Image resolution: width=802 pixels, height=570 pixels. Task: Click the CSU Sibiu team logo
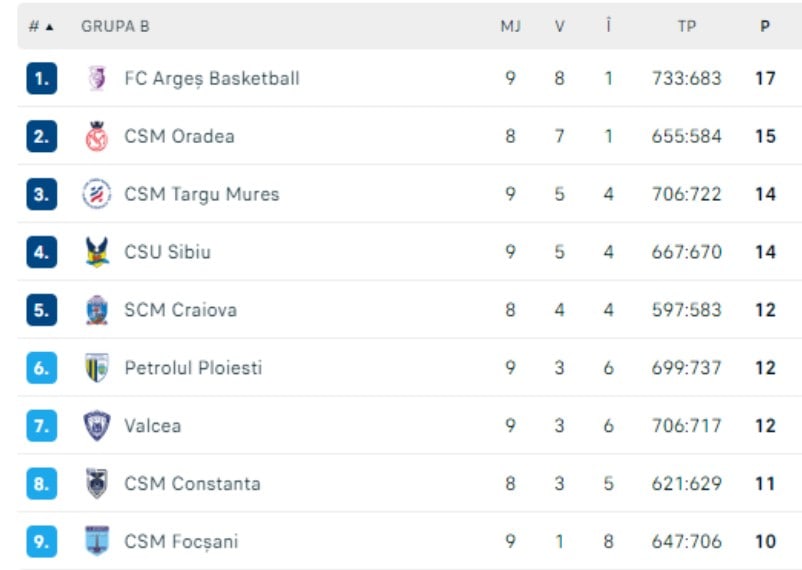pyautogui.click(x=97, y=252)
